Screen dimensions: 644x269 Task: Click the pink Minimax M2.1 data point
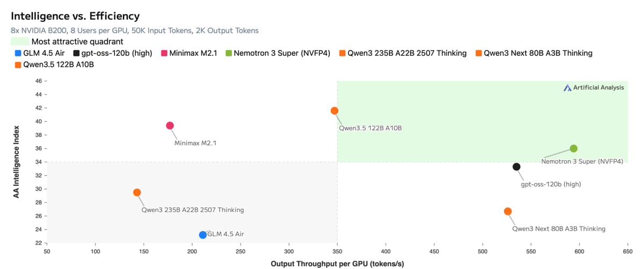point(170,126)
